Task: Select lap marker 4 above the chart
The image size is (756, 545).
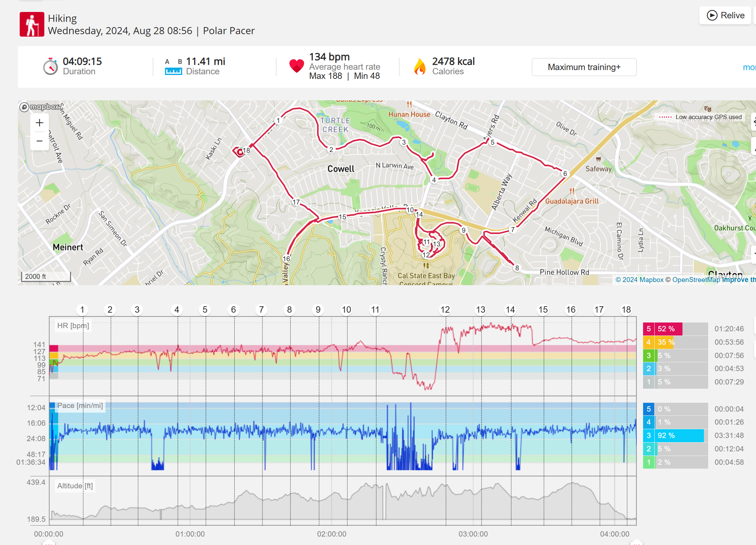Action: click(x=177, y=310)
